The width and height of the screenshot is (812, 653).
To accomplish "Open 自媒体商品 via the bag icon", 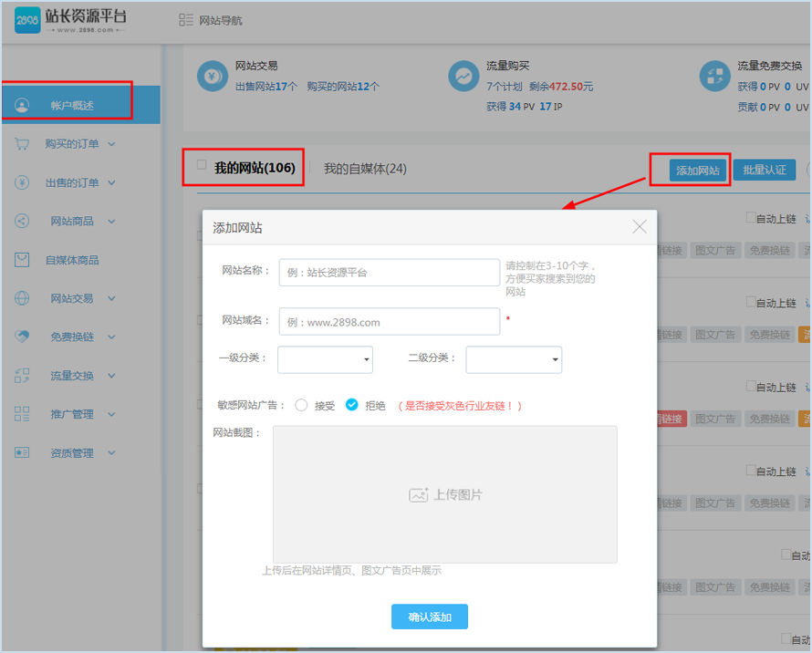I will [x=21, y=259].
